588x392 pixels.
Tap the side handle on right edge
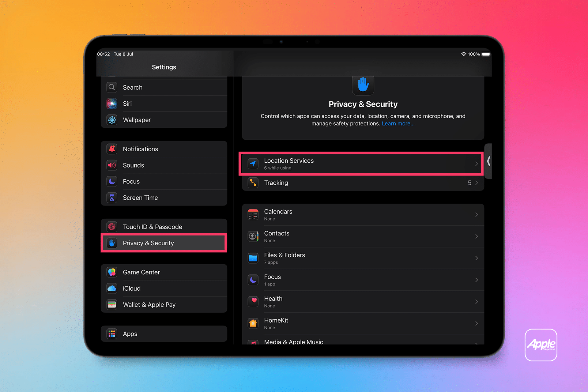coord(488,161)
